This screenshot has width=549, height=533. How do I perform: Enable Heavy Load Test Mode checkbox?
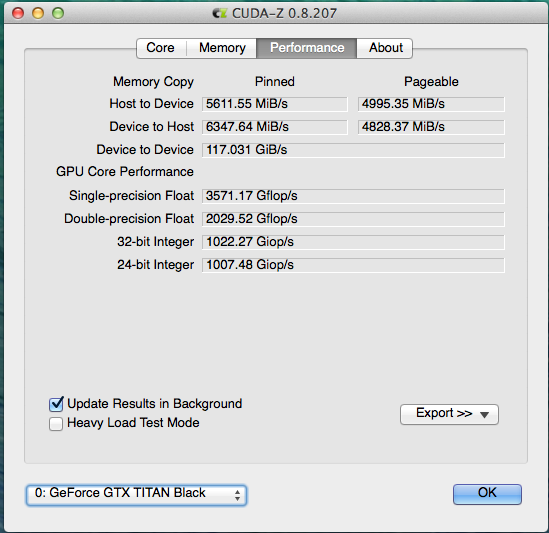click(56, 423)
